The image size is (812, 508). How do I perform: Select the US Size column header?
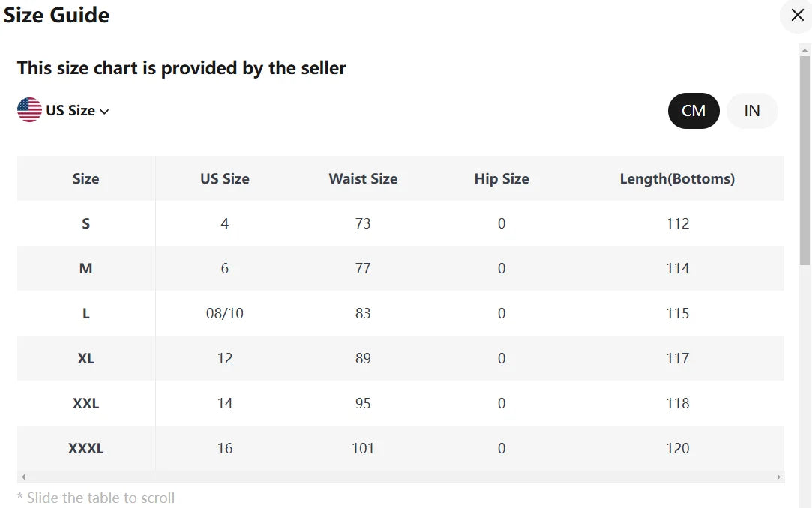[x=225, y=178]
